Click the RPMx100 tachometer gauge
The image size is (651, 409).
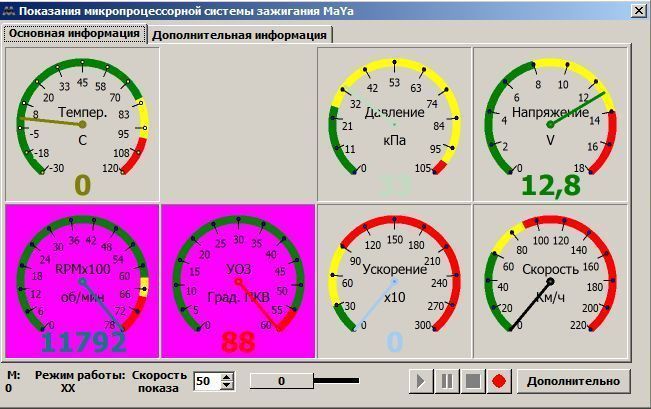(x=82, y=280)
